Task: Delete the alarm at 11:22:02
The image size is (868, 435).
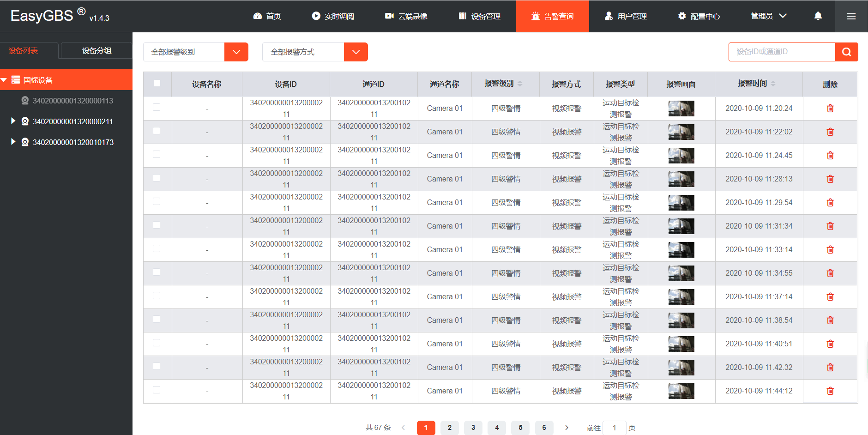Action: [830, 132]
